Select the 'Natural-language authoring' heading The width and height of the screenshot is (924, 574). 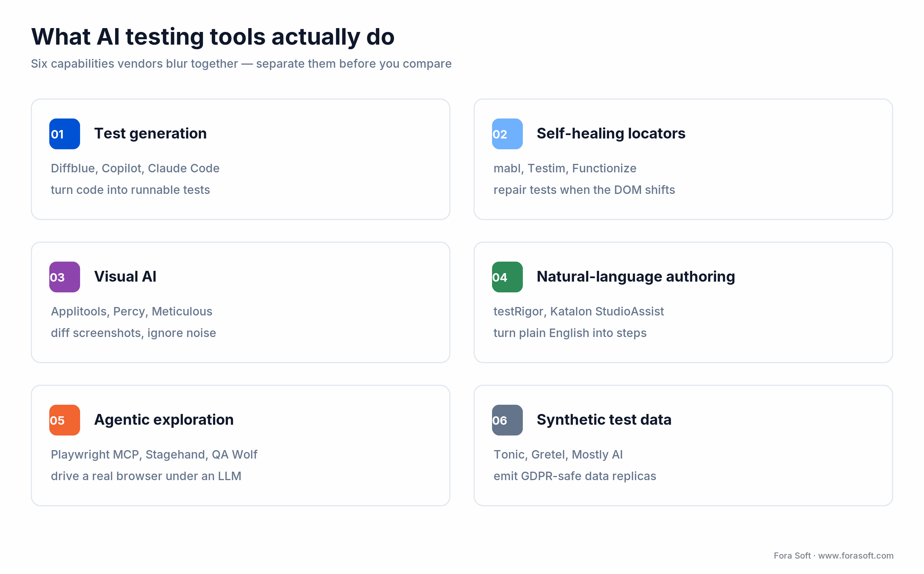pyautogui.click(x=636, y=277)
